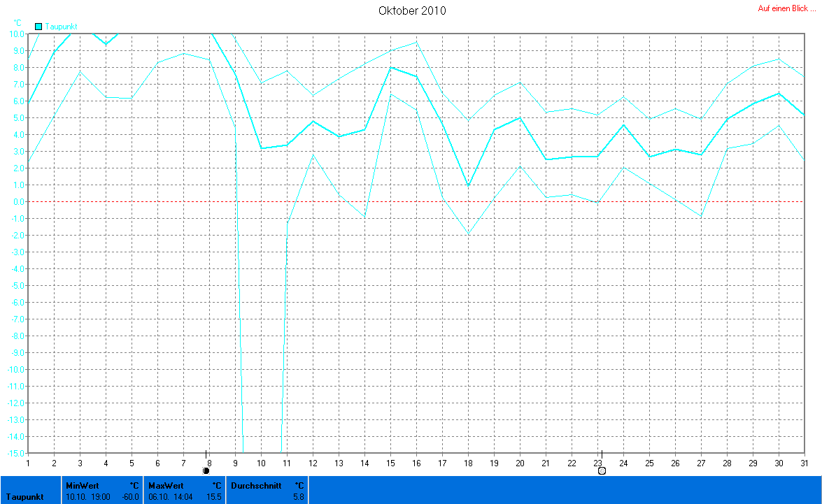The height and width of the screenshot is (504, 822).
Task: Select the maximum timestamp '06.10. 14:04'
Action: point(171,497)
